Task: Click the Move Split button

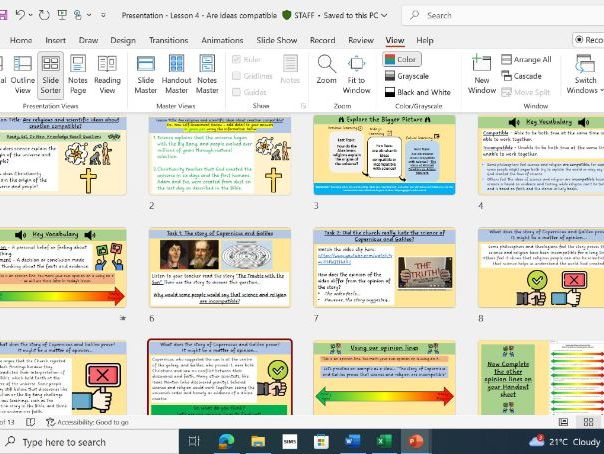Action: pyautogui.click(x=526, y=92)
